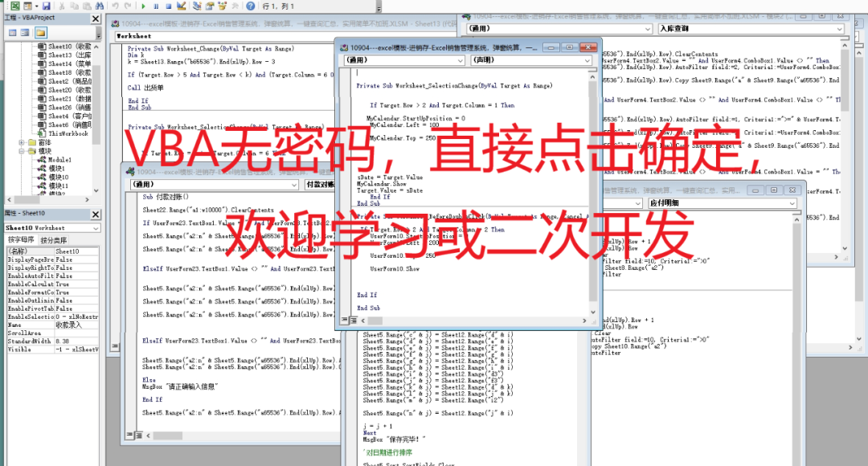The image size is (868, 466).
Task: Click the (名称) property value Sheet10
Action: pos(76,251)
